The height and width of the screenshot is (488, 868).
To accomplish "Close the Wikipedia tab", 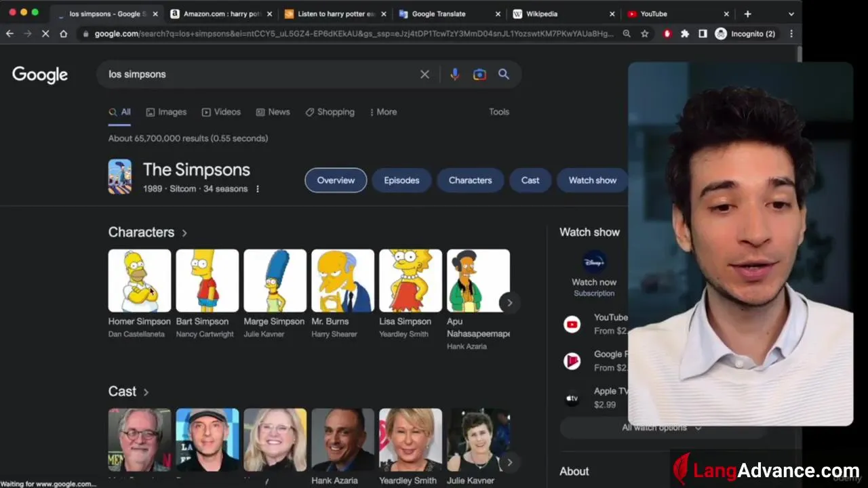I will tap(612, 14).
